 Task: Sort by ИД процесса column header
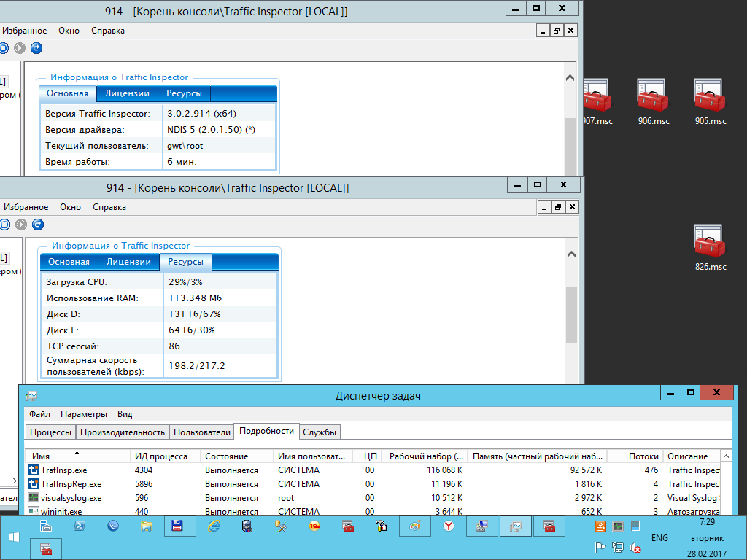166,456
